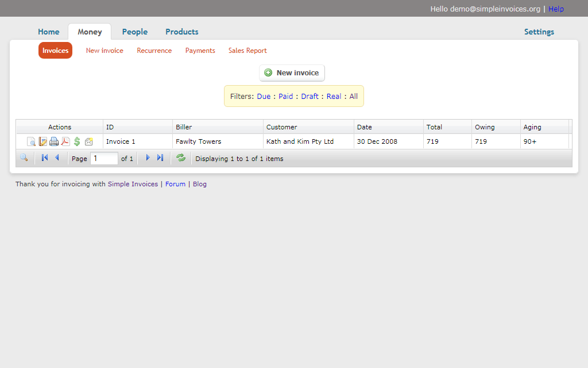Go to the first page of results

tap(45, 158)
